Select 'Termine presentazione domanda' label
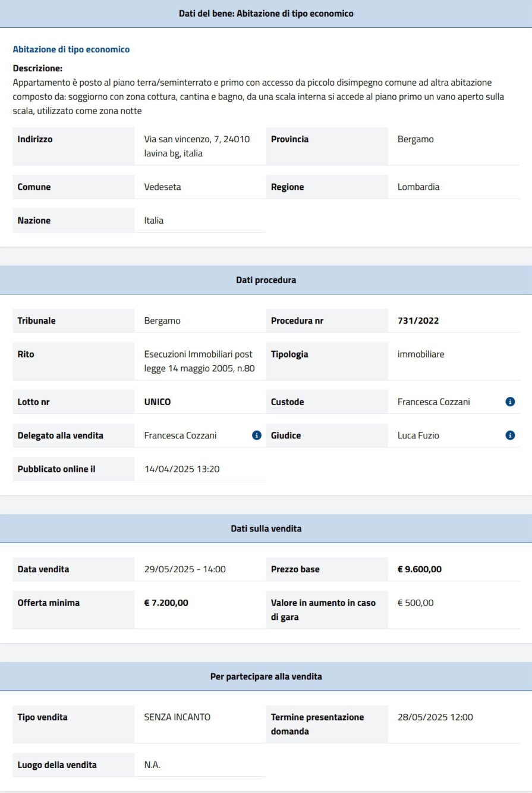This screenshot has width=532, height=793. 317,724
